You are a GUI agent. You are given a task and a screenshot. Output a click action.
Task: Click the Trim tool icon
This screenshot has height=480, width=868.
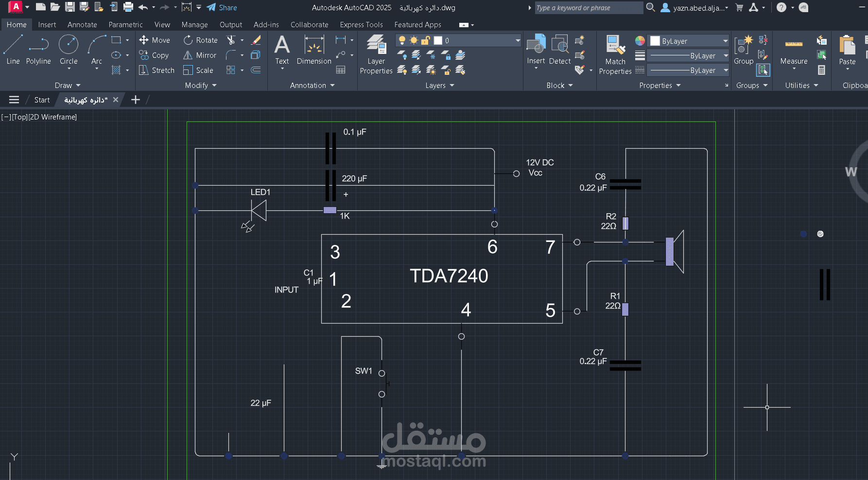[231, 40]
